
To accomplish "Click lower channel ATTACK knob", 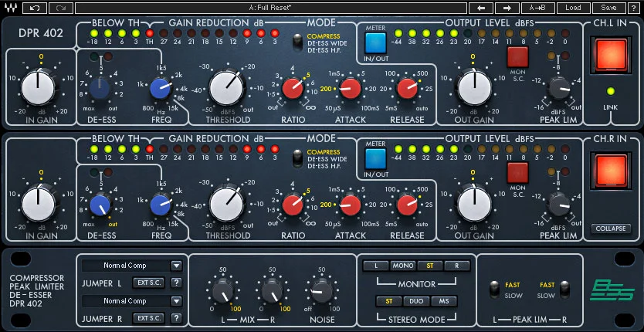I will coord(350,205).
